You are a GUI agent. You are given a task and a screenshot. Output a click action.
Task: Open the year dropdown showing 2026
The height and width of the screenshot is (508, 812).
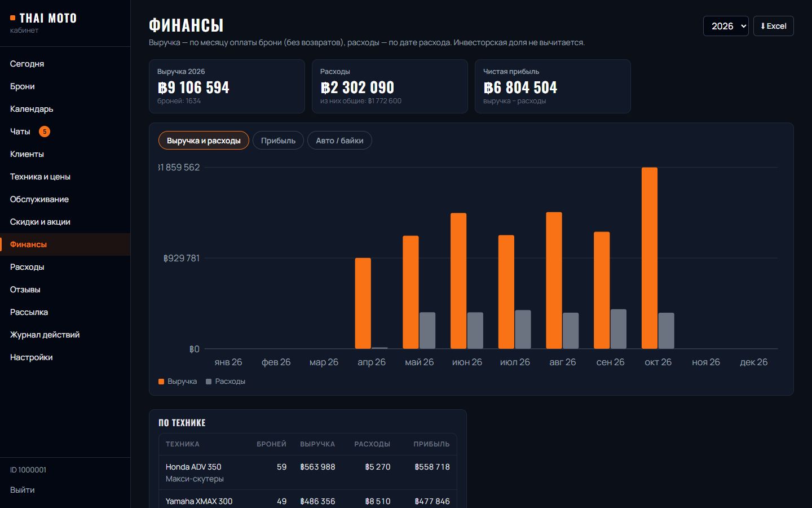click(726, 26)
